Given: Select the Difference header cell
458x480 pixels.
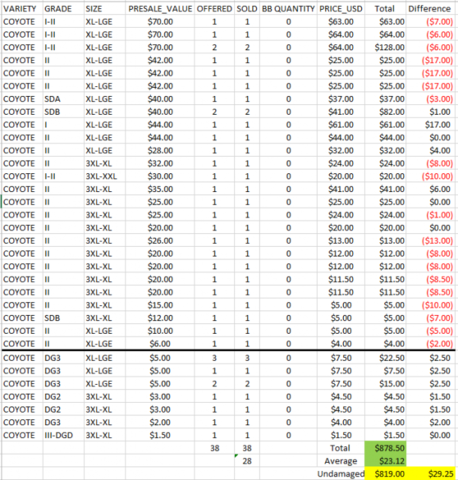Looking at the screenshot, I should (x=430, y=9).
